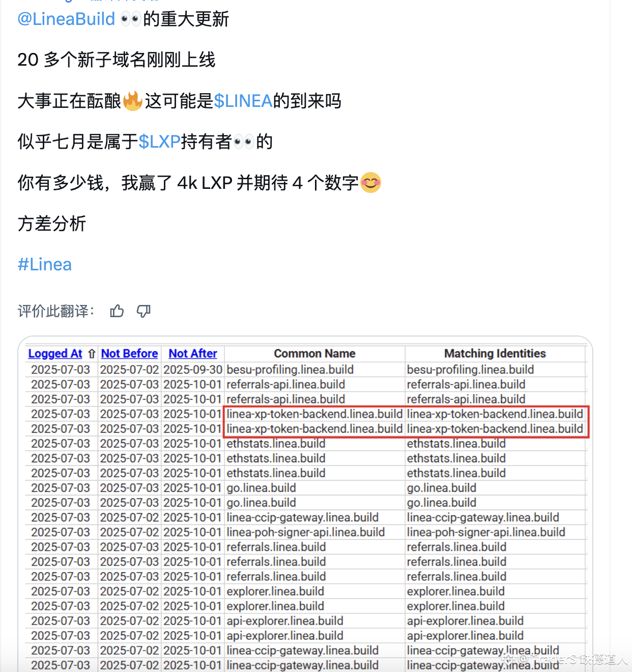Click the 评价此翻译 label
The height and width of the screenshot is (672, 632).
click(x=56, y=311)
